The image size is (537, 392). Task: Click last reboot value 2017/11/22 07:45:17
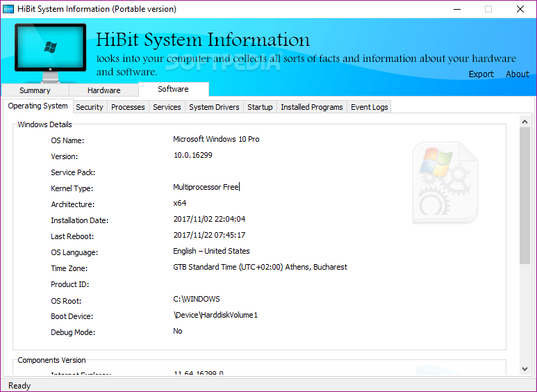(209, 235)
